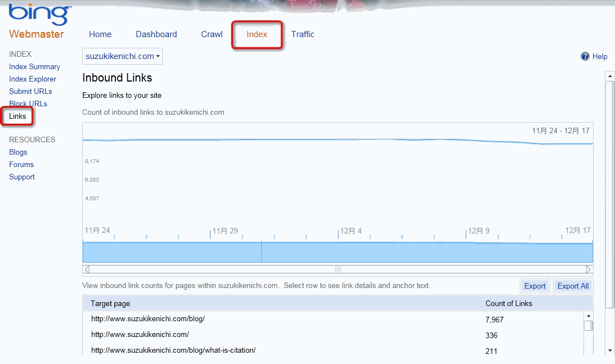This screenshot has height=364, width=615.
Task: Open the Traffic tab
Action: click(302, 34)
